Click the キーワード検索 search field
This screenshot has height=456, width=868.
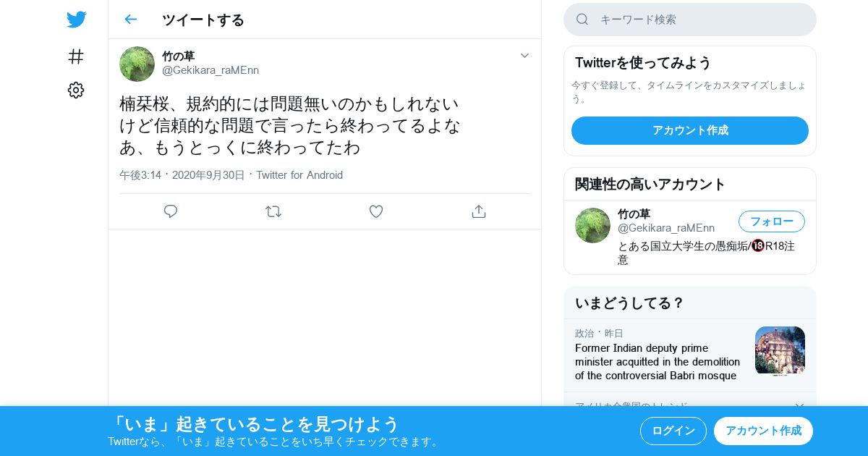[x=690, y=20]
